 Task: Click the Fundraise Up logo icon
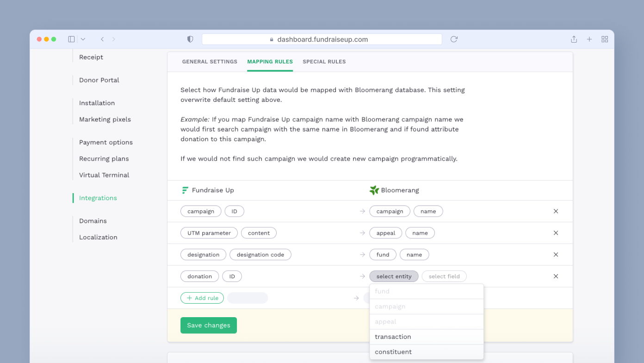(185, 190)
